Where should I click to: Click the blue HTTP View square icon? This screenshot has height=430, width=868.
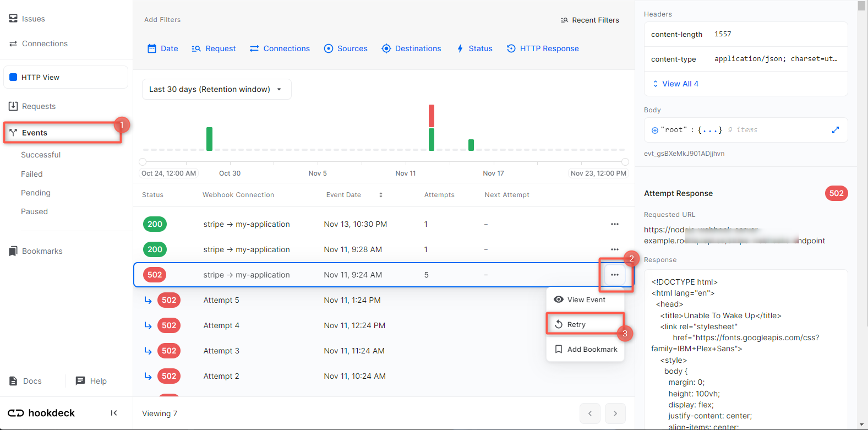click(x=14, y=77)
